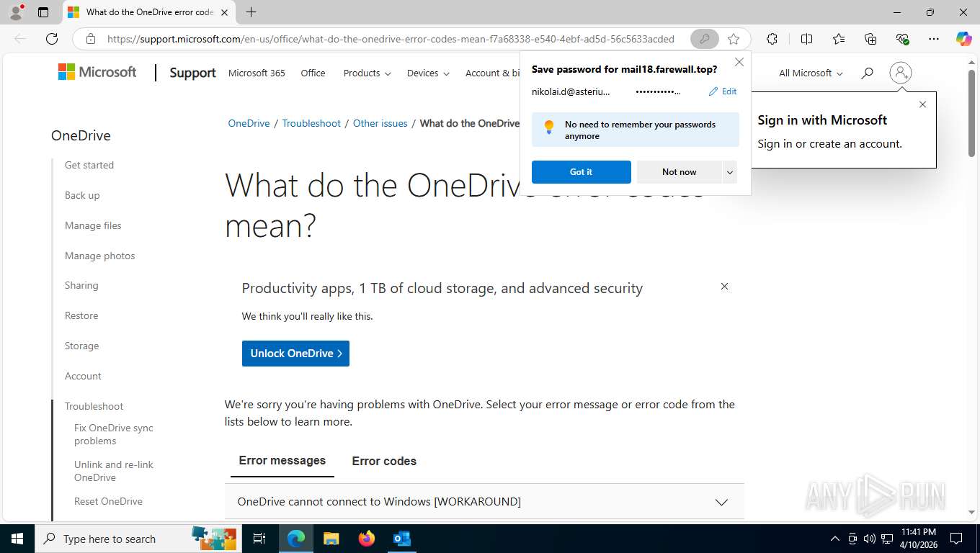Open the Devices dropdown menu
The image size is (980, 553).
428,73
